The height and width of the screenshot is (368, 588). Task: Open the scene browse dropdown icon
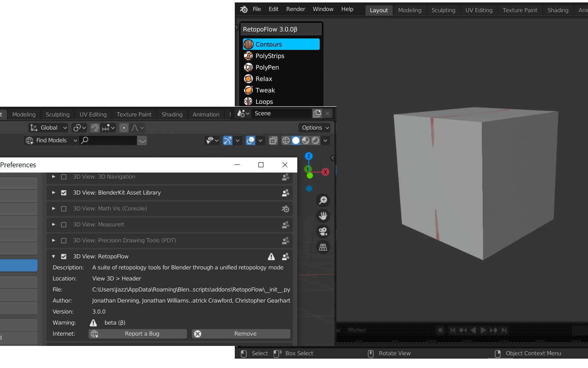click(x=243, y=113)
